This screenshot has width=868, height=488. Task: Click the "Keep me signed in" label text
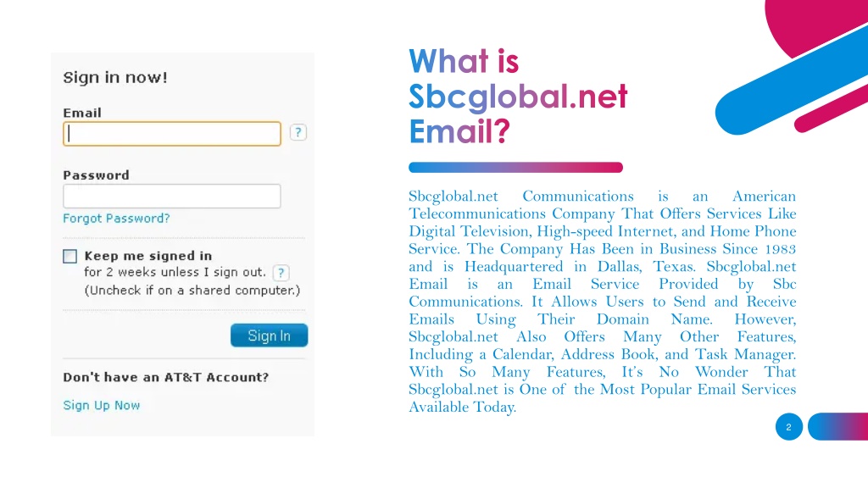[147, 256]
